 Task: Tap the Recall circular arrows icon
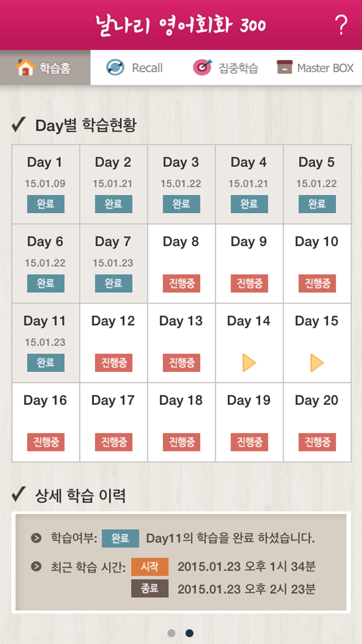click(115, 67)
